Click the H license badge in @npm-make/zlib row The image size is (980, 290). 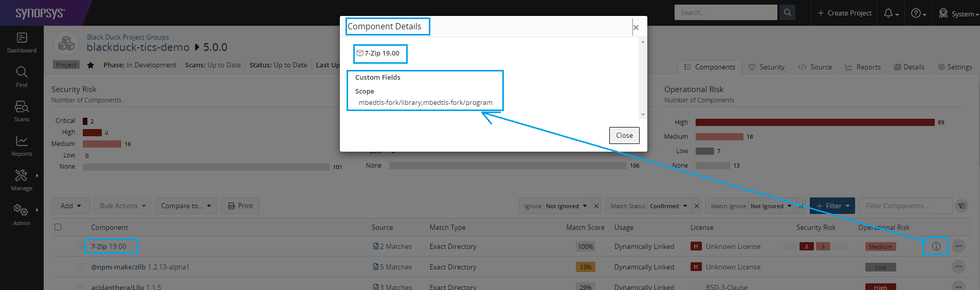(696, 267)
